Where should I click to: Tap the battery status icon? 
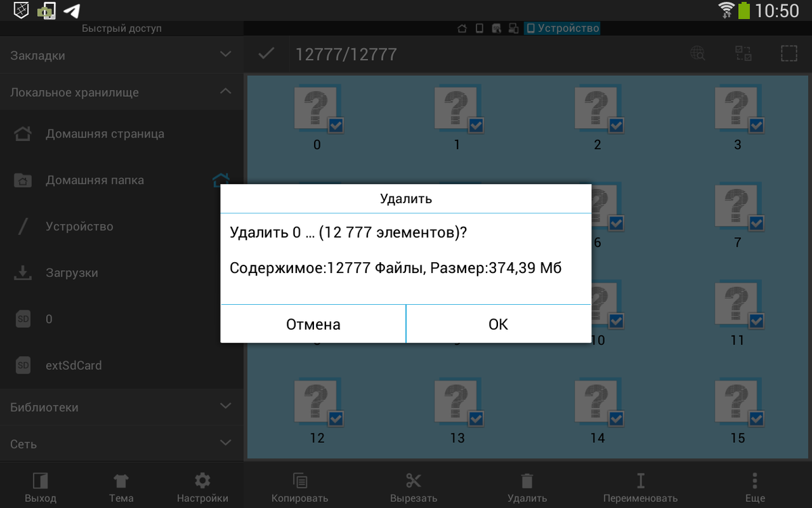click(745, 10)
